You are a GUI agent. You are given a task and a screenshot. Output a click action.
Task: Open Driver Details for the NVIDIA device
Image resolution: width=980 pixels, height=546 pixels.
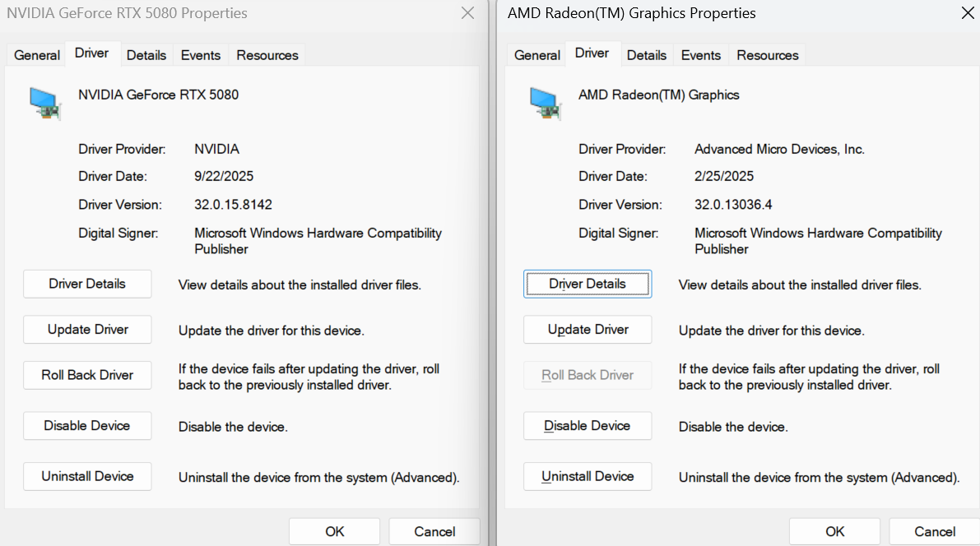[87, 284]
